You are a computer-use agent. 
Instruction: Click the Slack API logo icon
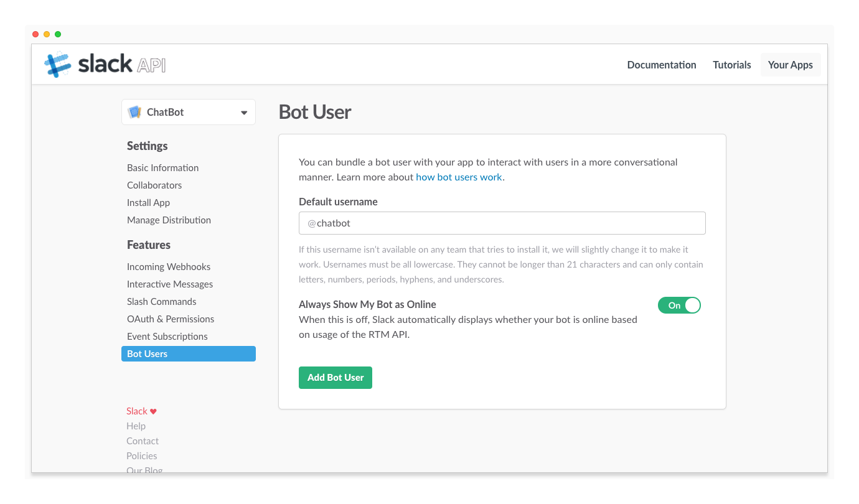[x=58, y=65]
